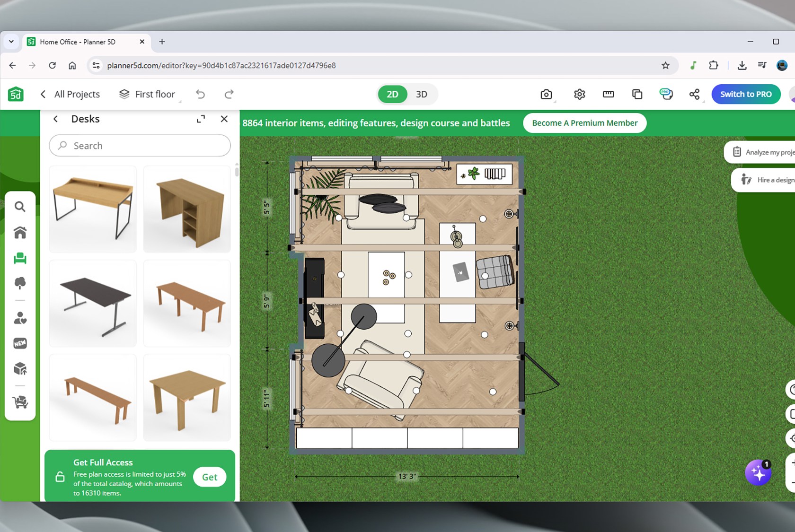Click the share project icon
Image resolution: width=795 pixels, height=532 pixels.
[694, 95]
